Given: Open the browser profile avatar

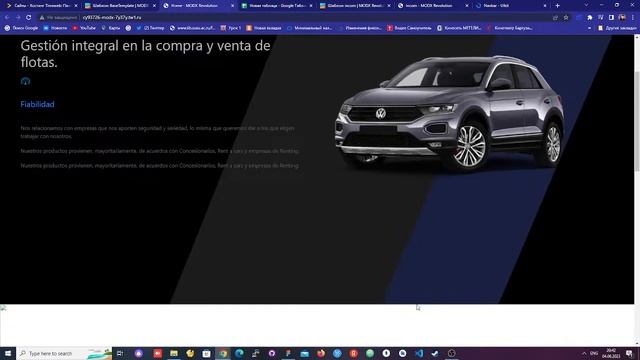Looking at the screenshot, I should pyautogui.click(x=622, y=18).
